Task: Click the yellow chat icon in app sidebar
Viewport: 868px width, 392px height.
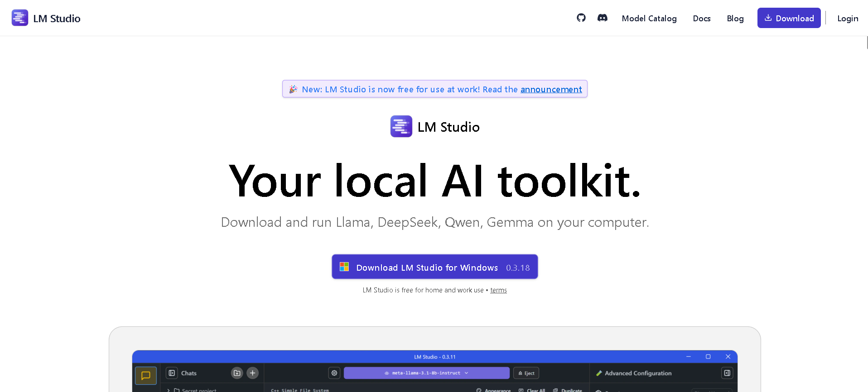Action: click(146, 375)
